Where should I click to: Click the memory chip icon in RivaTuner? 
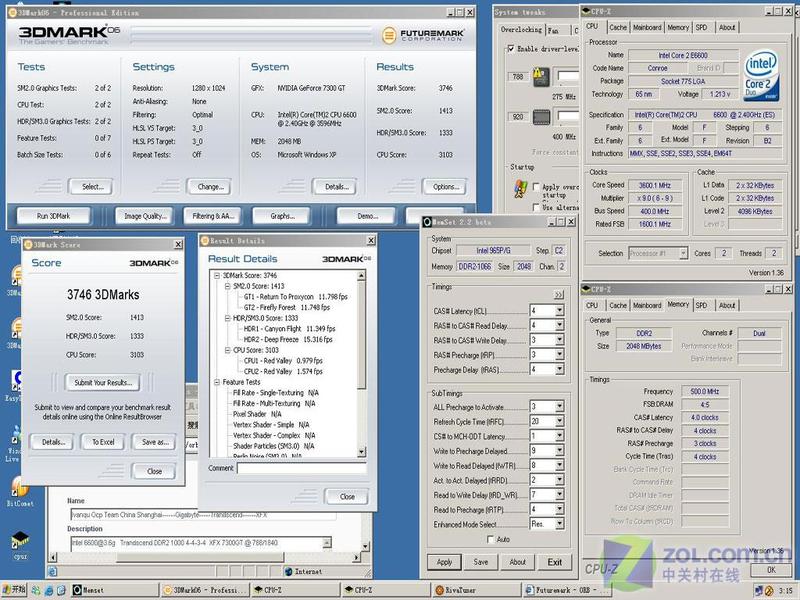pos(541,117)
